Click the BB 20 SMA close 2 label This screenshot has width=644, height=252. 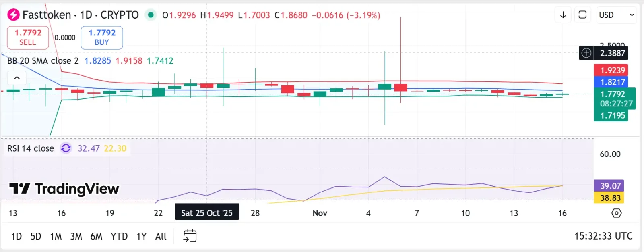(x=43, y=61)
